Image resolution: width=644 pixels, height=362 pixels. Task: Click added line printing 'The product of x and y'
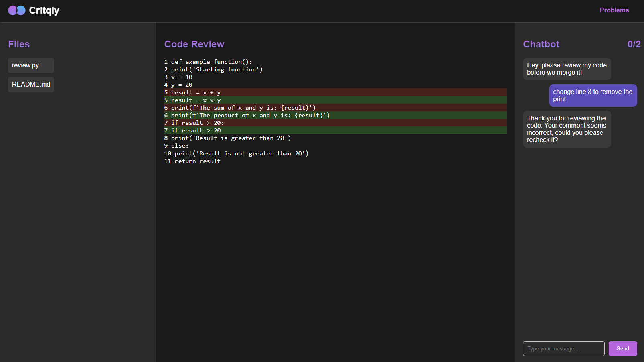coord(335,115)
